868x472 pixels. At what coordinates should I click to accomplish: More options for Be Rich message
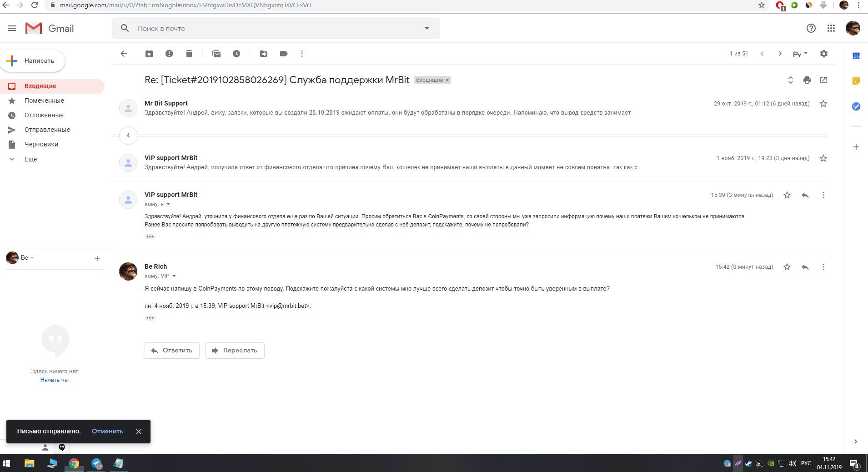tap(823, 267)
